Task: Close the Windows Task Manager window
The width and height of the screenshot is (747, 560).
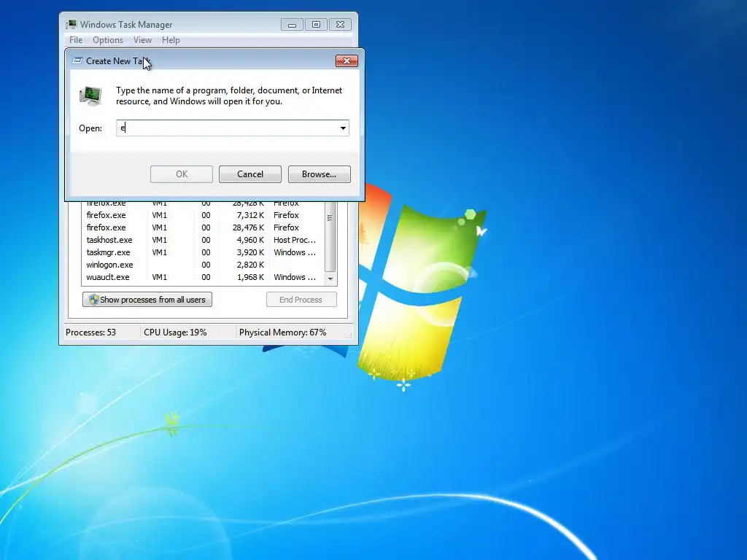Action: 340,25
